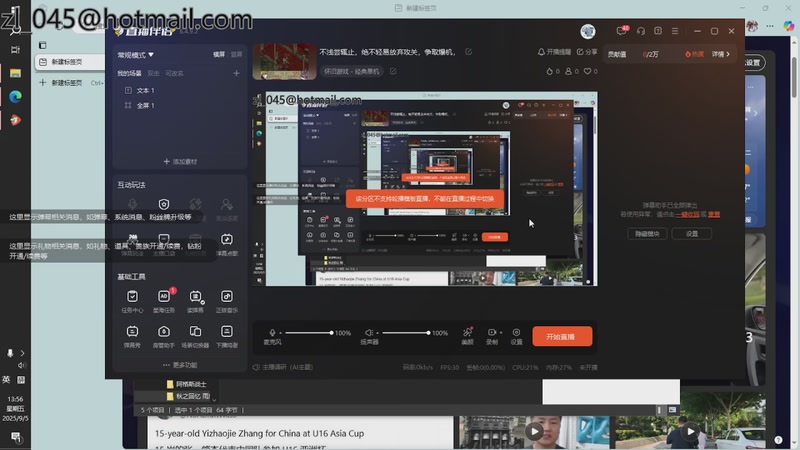The image size is (800, 450).
Task: Select the 我的场景 tab
Action: click(129, 73)
